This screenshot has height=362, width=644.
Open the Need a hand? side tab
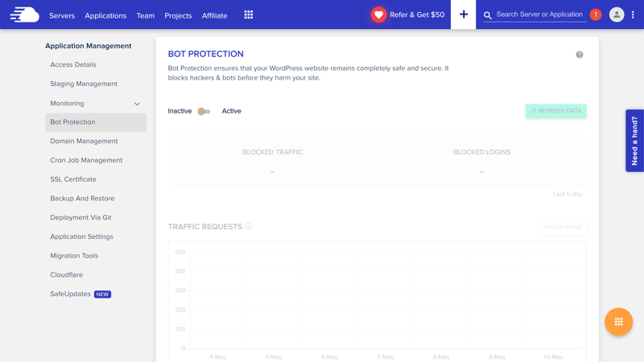tap(634, 141)
